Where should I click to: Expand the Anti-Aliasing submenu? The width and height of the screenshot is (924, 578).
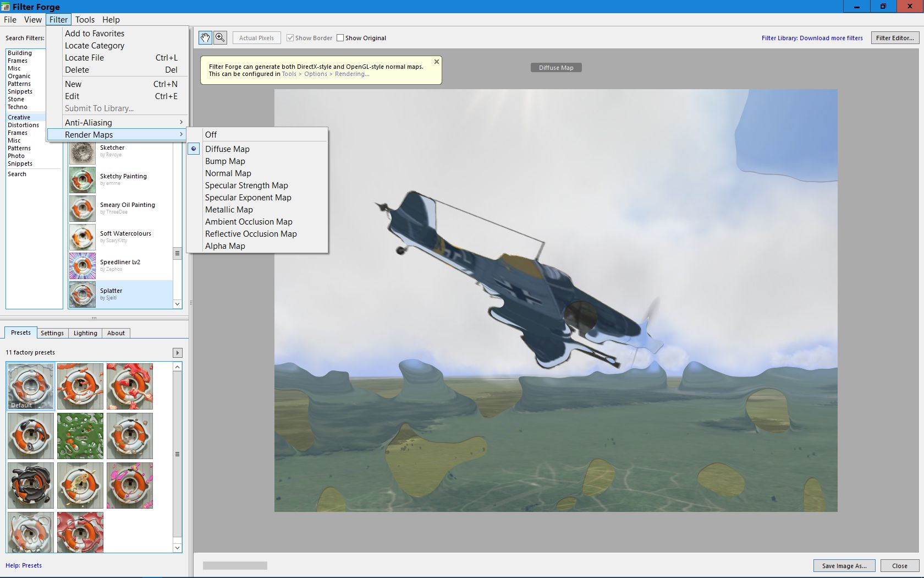tap(117, 123)
